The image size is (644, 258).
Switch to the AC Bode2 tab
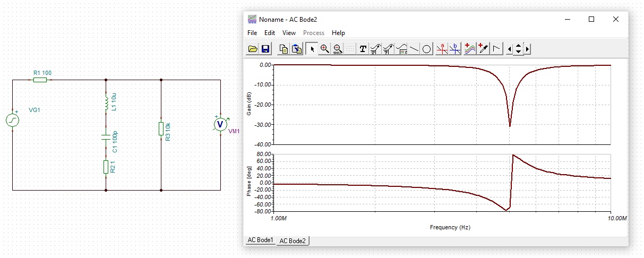pyautogui.click(x=293, y=241)
